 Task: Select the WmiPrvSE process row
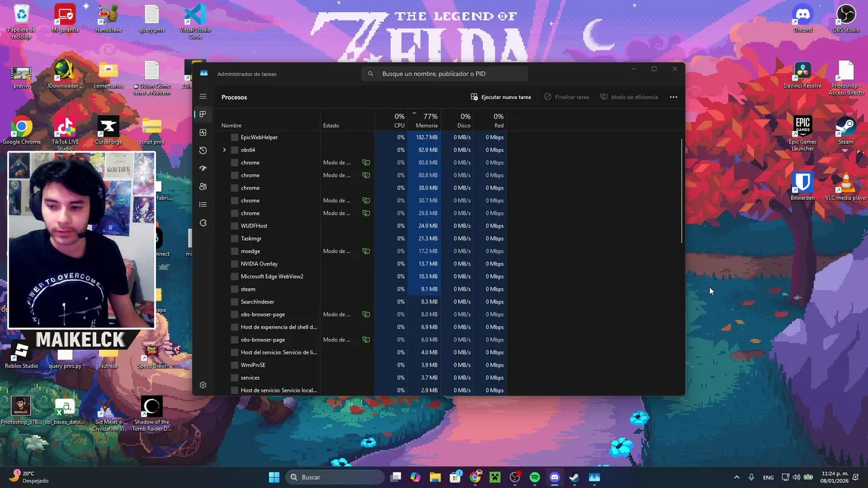click(362, 365)
